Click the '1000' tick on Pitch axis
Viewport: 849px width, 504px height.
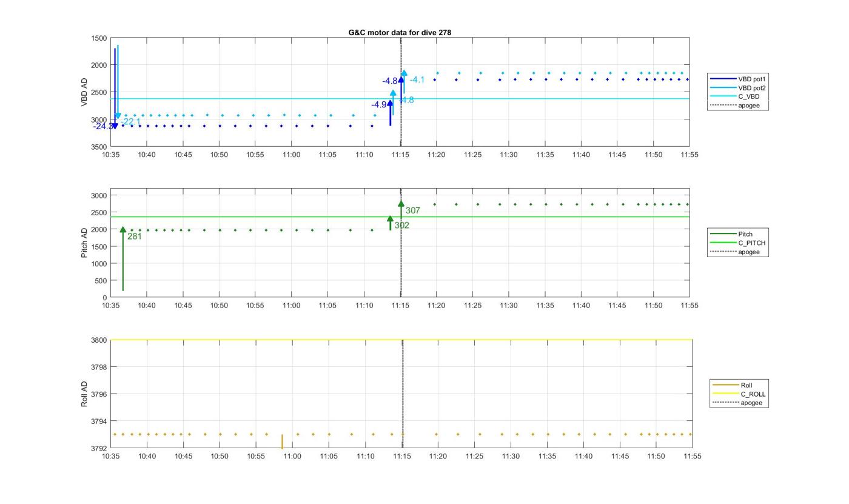[99, 264]
